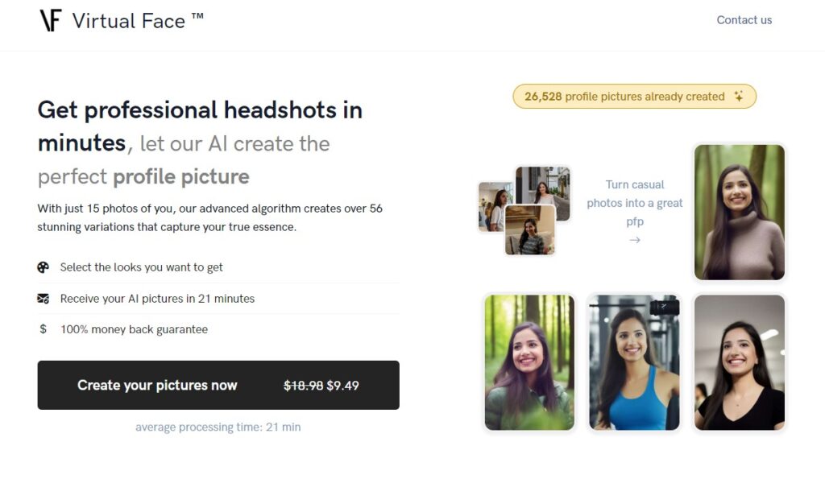Click the right arrow under the pfp text
This screenshot has width=825, height=504.
click(x=635, y=240)
